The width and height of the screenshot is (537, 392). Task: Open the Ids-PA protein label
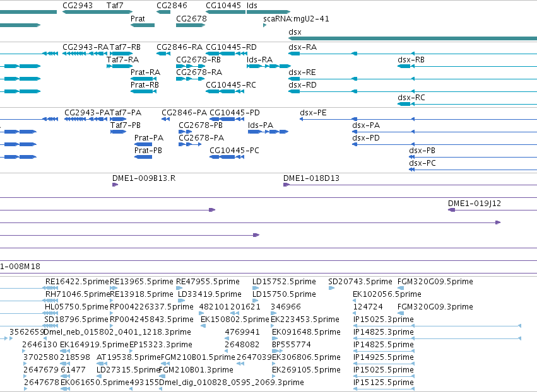pos(261,125)
